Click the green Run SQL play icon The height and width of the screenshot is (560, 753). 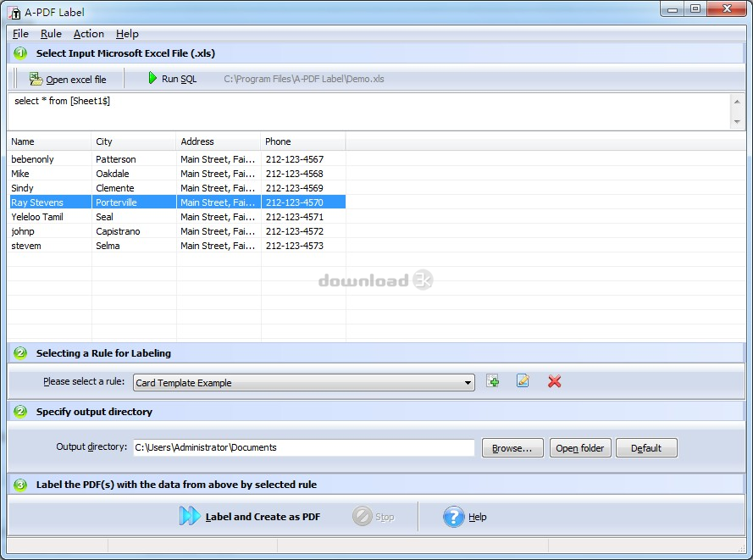tap(152, 78)
